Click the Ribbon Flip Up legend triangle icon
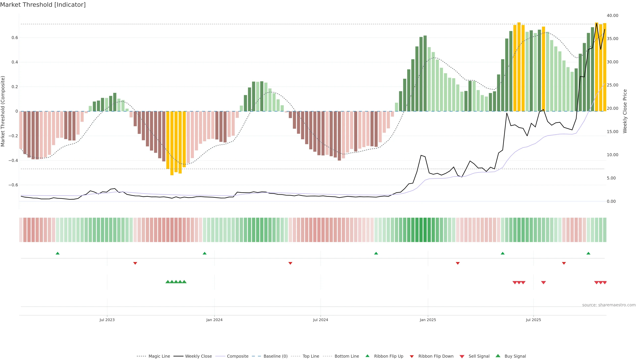 [x=367, y=356]
